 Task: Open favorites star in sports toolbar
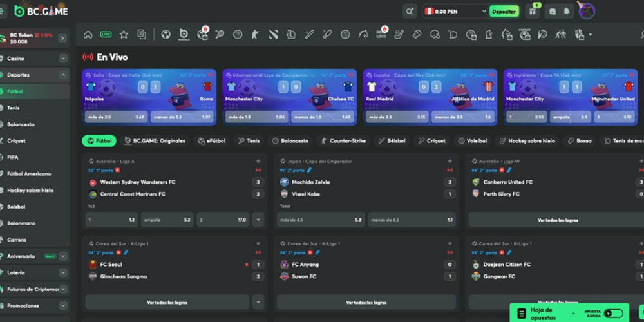pyautogui.click(x=124, y=34)
